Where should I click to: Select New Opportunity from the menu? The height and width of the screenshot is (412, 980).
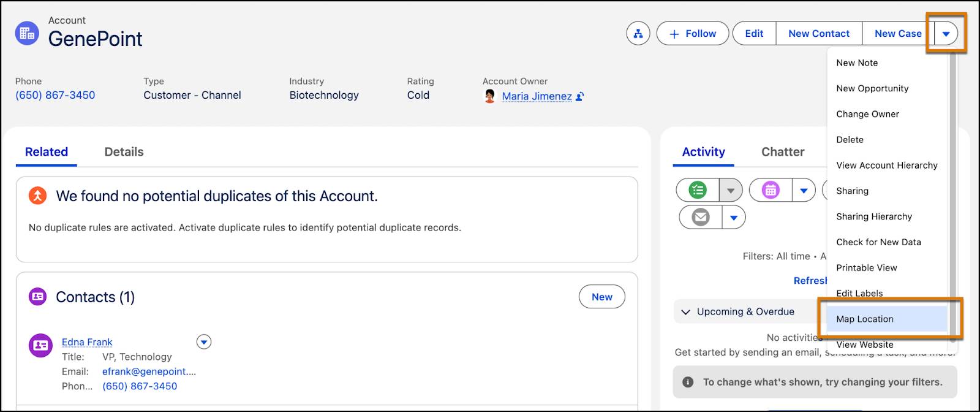[x=887, y=88]
